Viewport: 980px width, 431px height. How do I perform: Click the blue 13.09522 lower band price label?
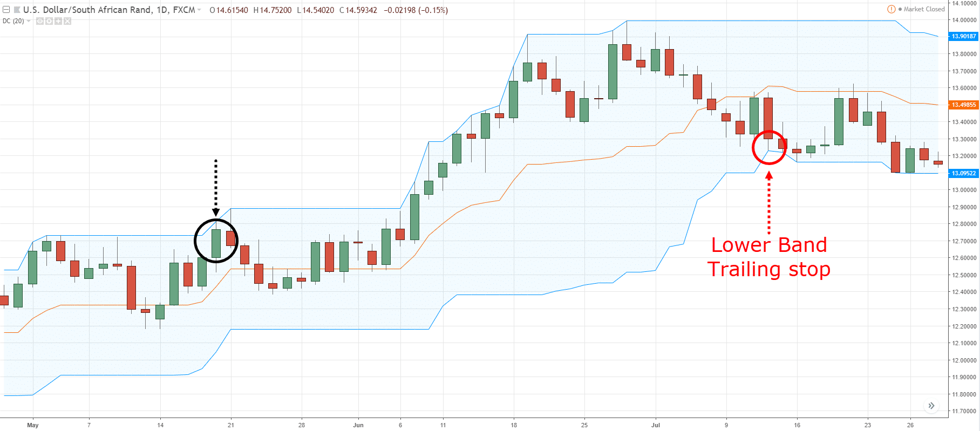pos(964,173)
